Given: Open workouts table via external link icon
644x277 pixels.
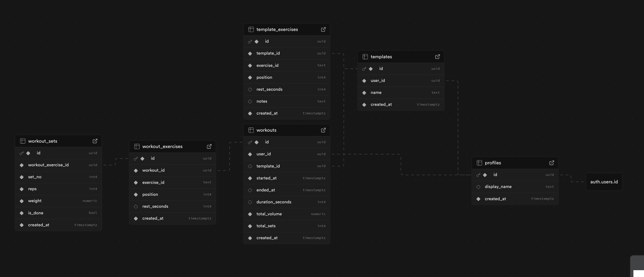Looking at the screenshot, I should pyautogui.click(x=323, y=130).
